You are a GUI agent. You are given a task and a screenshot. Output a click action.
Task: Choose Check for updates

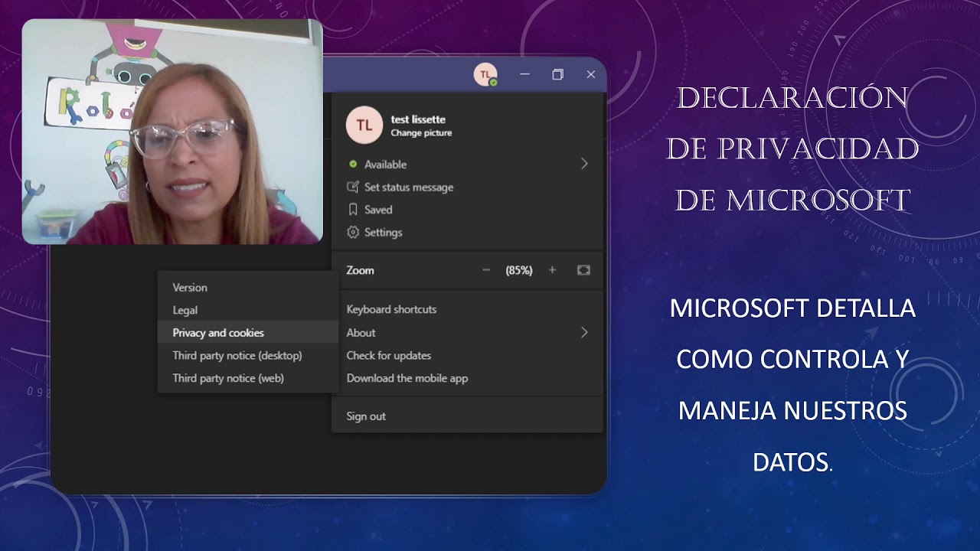coord(388,356)
